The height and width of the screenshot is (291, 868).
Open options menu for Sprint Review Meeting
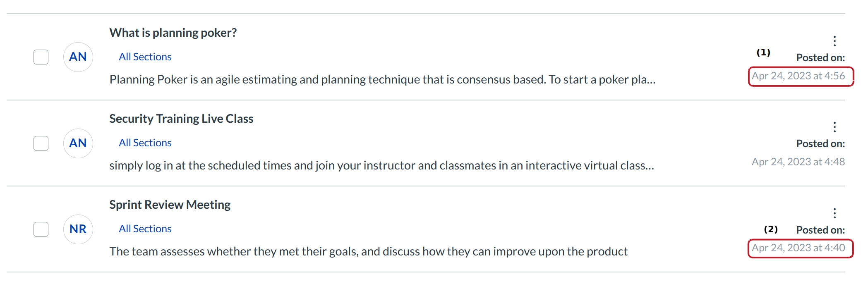point(834,213)
